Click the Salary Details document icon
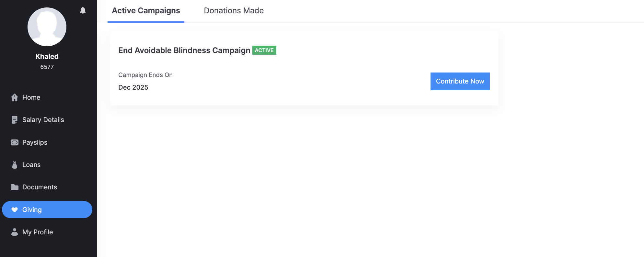The width and height of the screenshot is (644, 257). click(15, 120)
